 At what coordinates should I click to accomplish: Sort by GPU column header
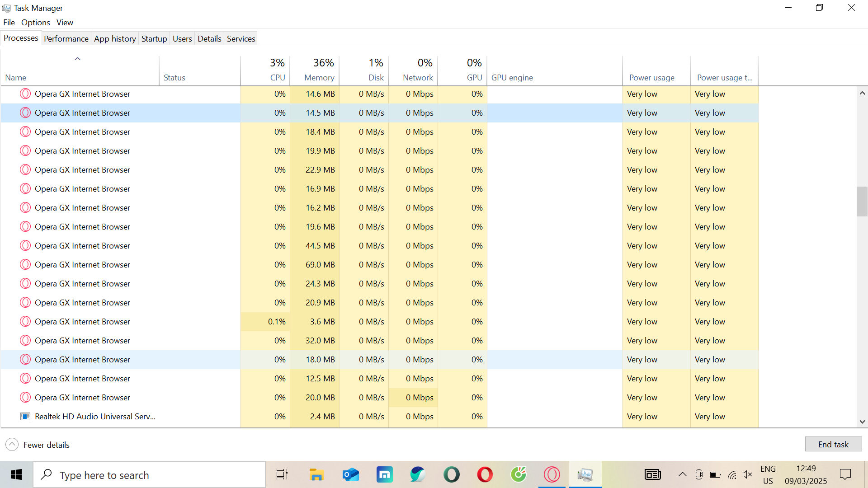[x=462, y=70]
